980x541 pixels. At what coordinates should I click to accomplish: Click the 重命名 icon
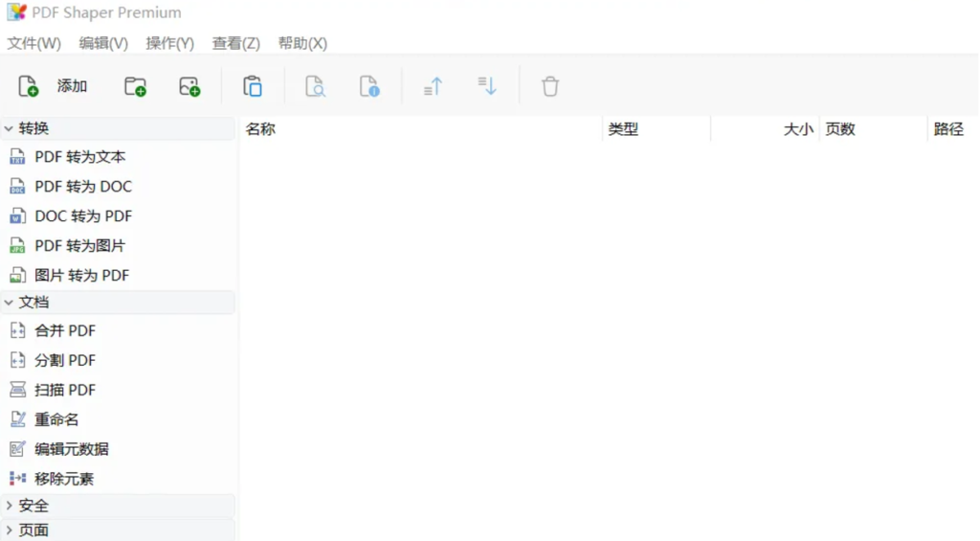(x=17, y=419)
